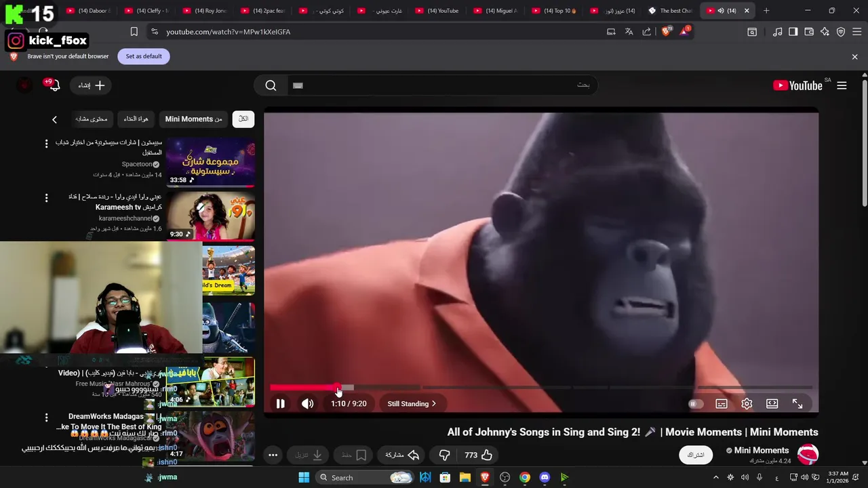
Task: Switch to the '2pac' browser tab
Action: (263, 11)
